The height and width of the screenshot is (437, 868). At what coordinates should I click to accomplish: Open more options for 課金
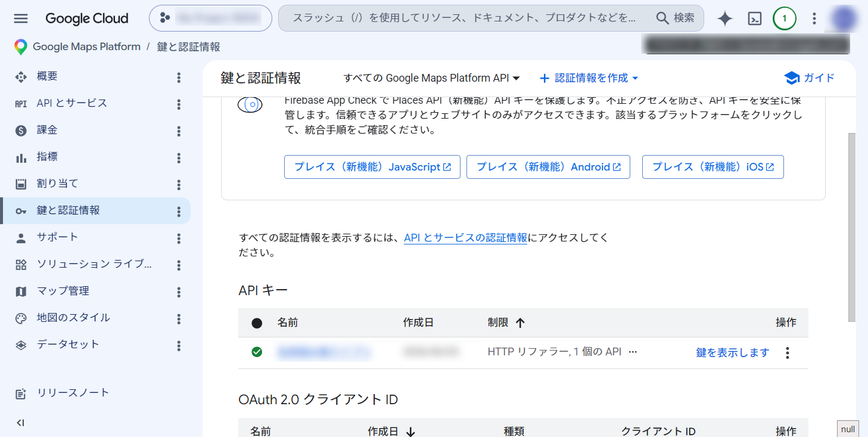pos(179,131)
